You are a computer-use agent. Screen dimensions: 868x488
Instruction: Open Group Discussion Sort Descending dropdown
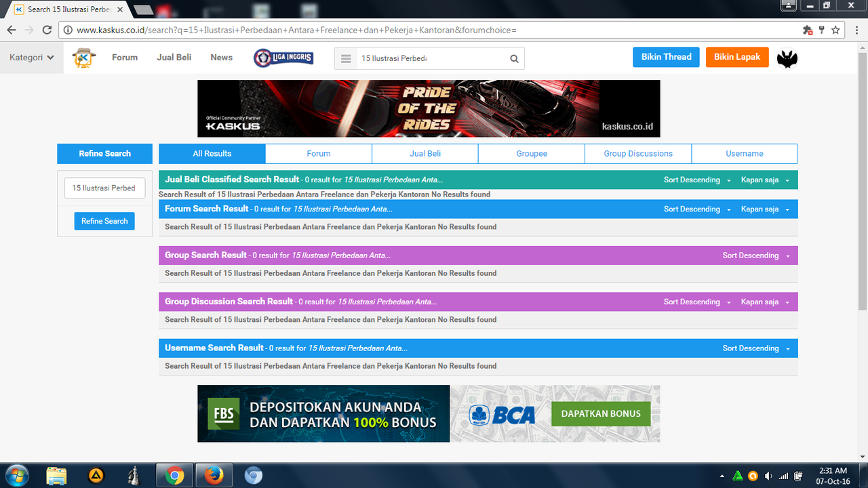pyautogui.click(x=697, y=302)
